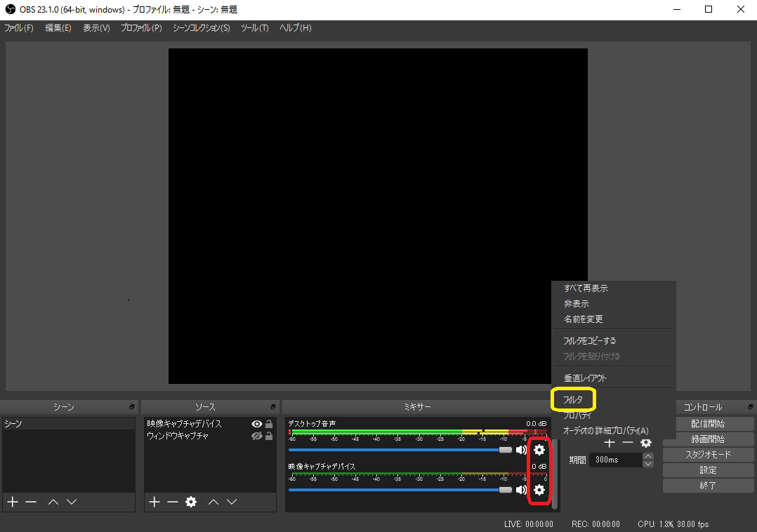Click the 期間 300ms input field
The width and height of the screenshot is (757, 532).
pos(614,460)
